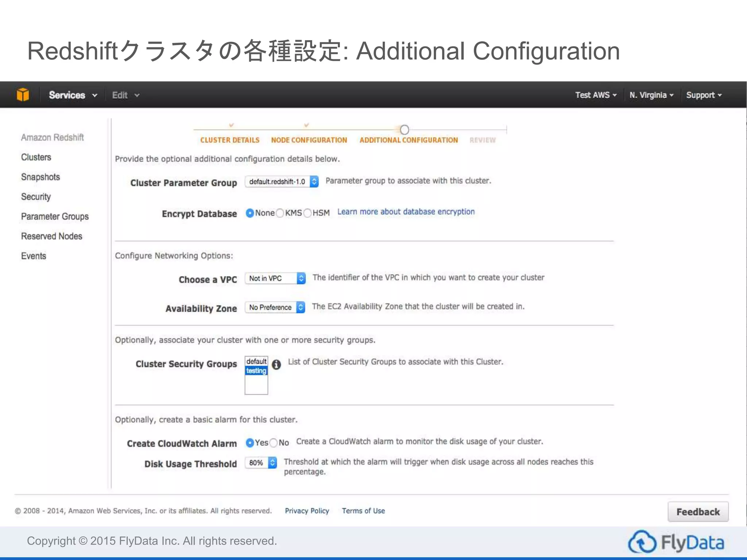Click the Amazon Redshift sidebar heading
This screenshot has height=560, width=747.
click(x=52, y=137)
